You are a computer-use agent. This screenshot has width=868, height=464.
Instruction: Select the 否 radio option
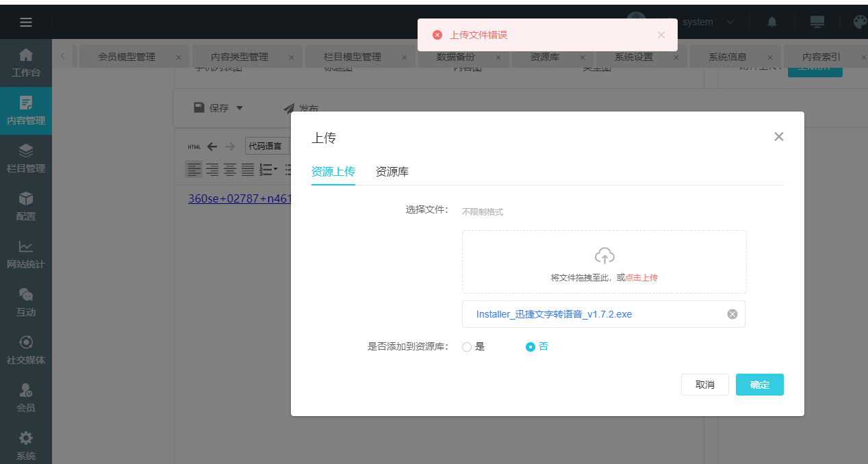[530, 347]
